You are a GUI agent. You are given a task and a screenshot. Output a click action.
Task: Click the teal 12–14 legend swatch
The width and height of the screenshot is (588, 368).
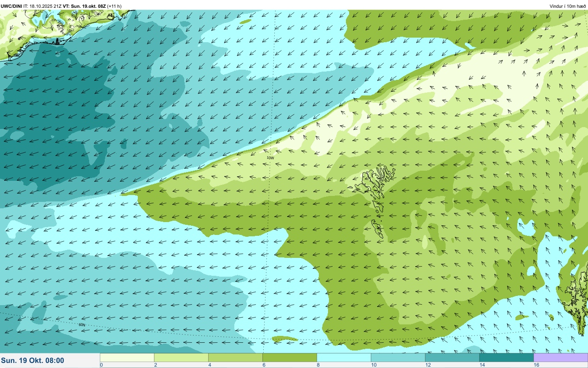(x=452, y=357)
